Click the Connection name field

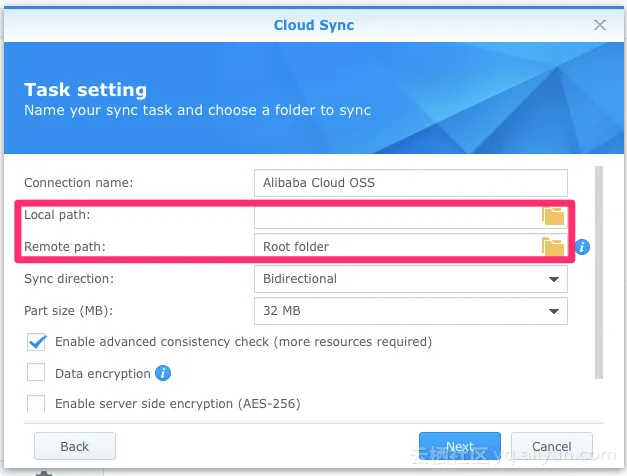411,183
